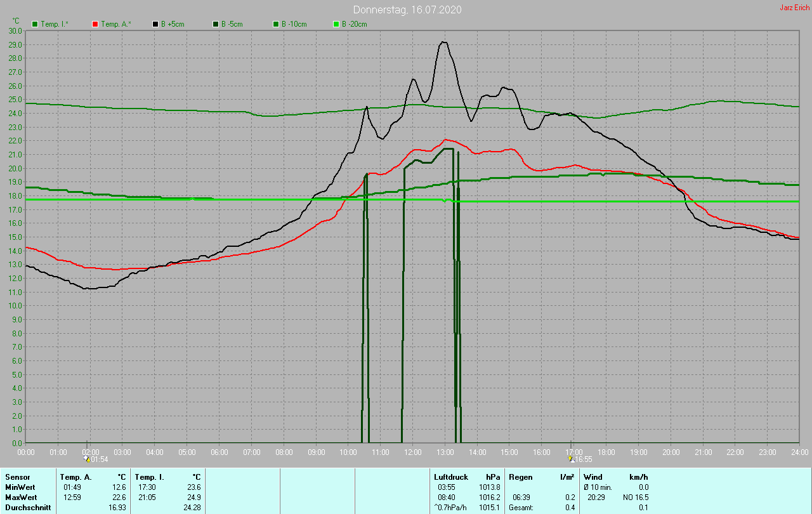Click the Jarz Erich link in corner
Image resolution: width=812 pixels, height=514 pixels.
point(794,8)
